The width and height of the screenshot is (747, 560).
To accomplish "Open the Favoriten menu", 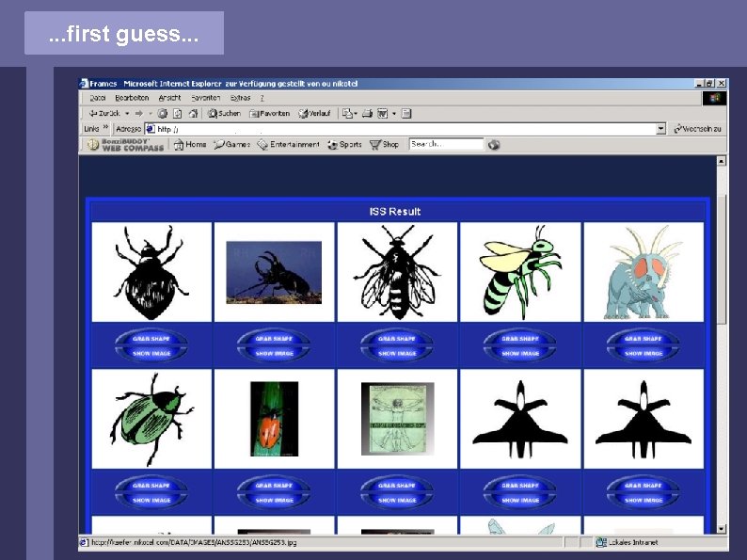I will [206, 98].
